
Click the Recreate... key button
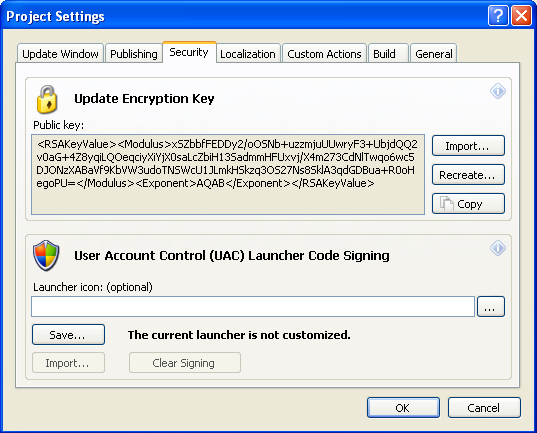pos(468,175)
